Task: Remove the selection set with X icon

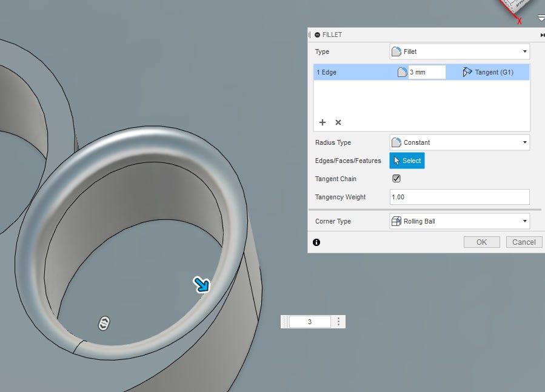Action: (x=338, y=122)
